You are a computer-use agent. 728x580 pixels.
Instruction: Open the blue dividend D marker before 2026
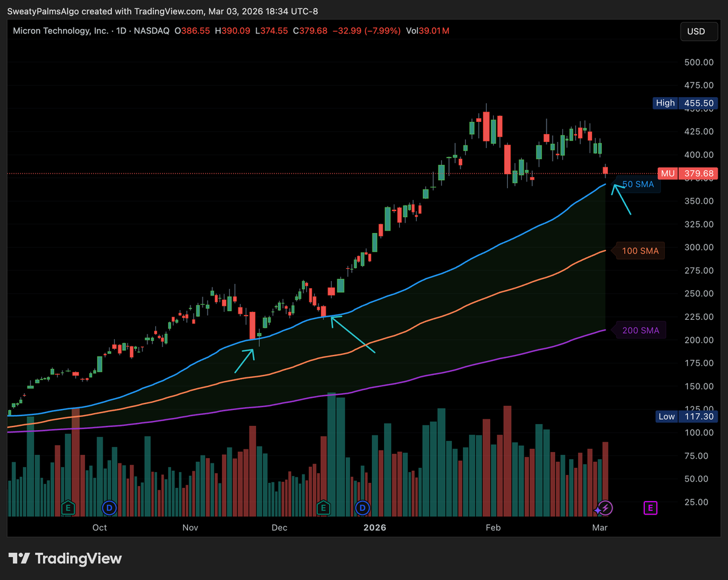[363, 507]
